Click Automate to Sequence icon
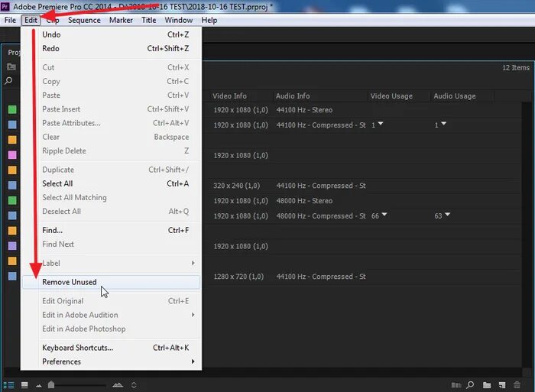Image resolution: width=535 pixels, height=392 pixels. point(456,385)
